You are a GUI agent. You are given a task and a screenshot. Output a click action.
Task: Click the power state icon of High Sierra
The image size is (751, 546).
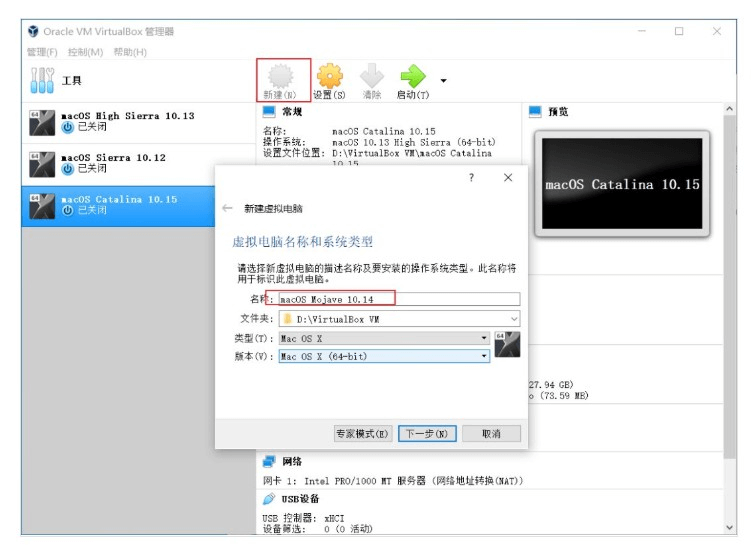point(68,127)
